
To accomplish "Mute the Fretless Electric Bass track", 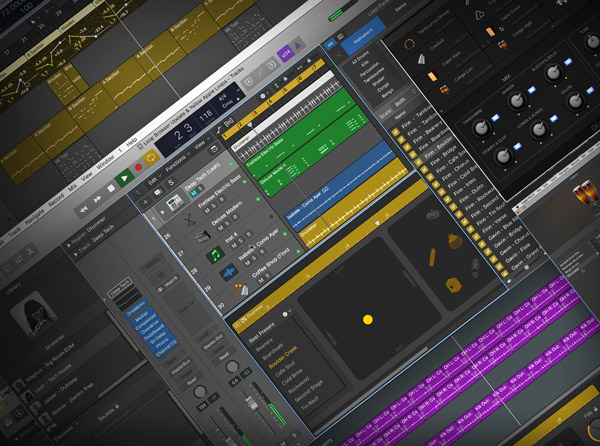I will point(207,209).
